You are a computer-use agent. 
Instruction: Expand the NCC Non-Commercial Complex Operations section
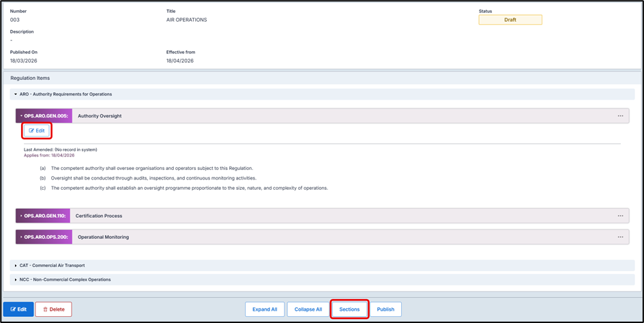click(15, 279)
